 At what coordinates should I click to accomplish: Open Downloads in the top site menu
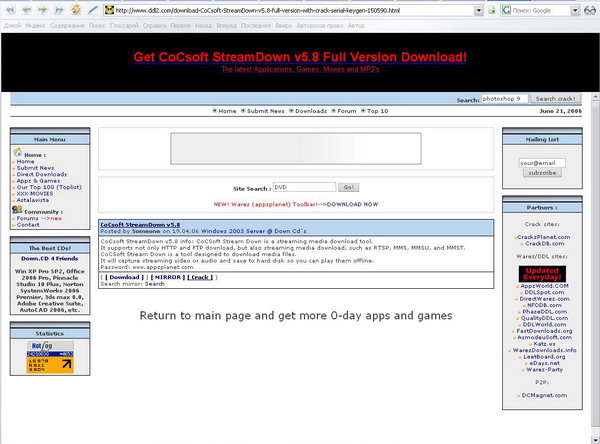311,111
